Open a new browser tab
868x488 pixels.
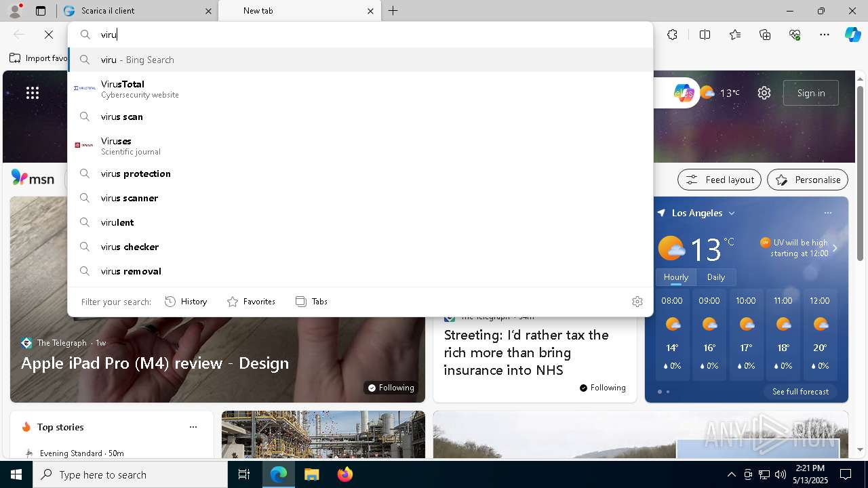(x=393, y=11)
